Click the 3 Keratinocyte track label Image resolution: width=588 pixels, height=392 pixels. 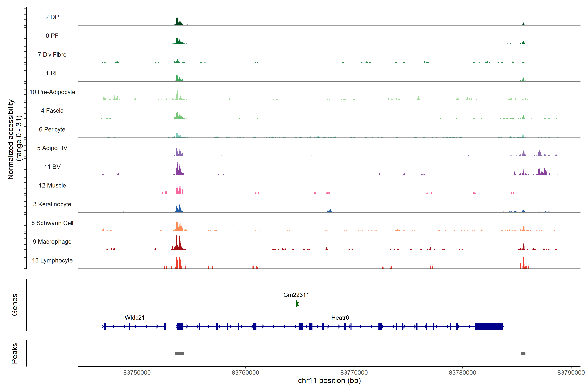(x=52, y=204)
